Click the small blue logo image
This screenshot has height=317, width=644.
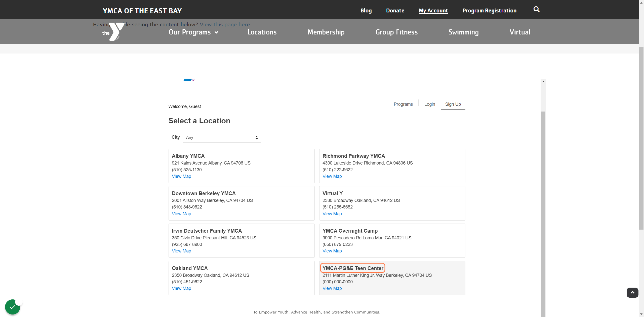coord(189,80)
